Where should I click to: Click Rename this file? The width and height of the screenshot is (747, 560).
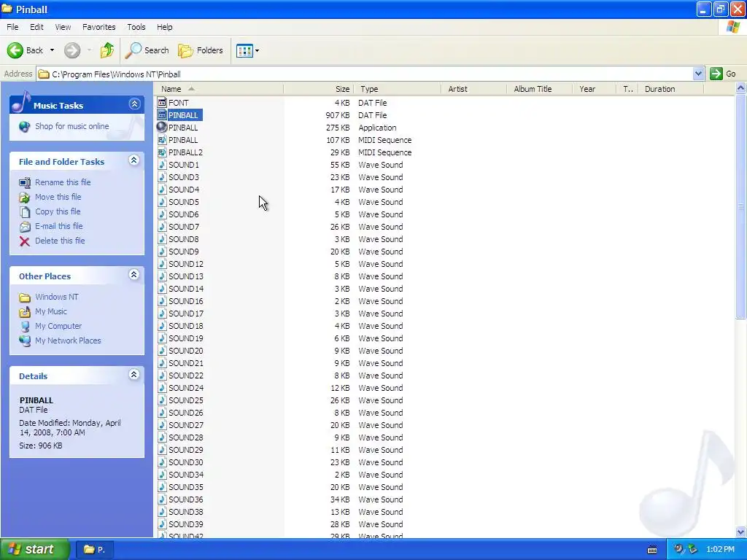point(63,182)
